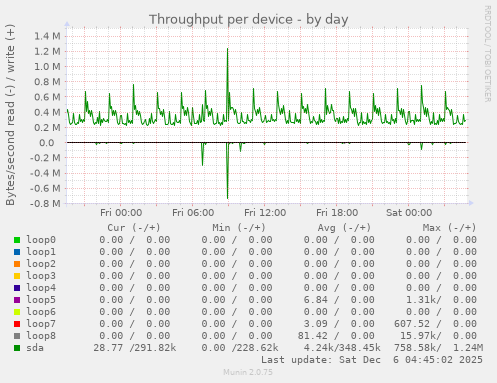Click the '1.4 M' y-axis label
Image resolution: width=497 pixels, height=383 pixels.
coord(47,36)
